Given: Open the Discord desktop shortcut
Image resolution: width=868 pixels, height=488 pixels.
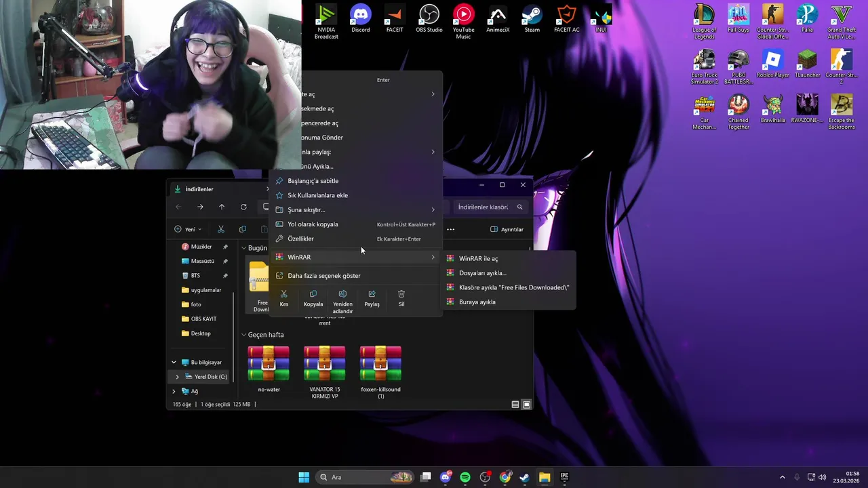Looking at the screenshot, I should [x=361, y=19].
